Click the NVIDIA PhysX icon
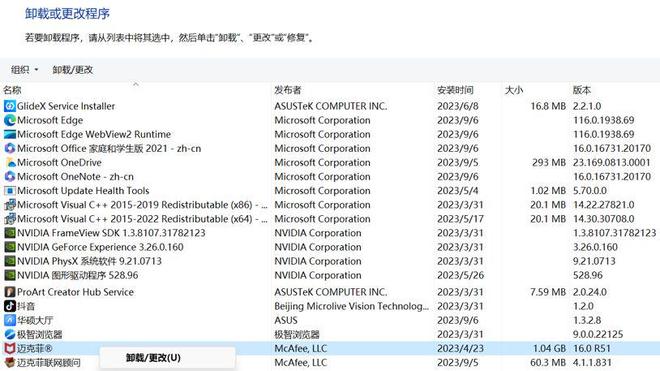660x371 pixels. tap(10, 262)
